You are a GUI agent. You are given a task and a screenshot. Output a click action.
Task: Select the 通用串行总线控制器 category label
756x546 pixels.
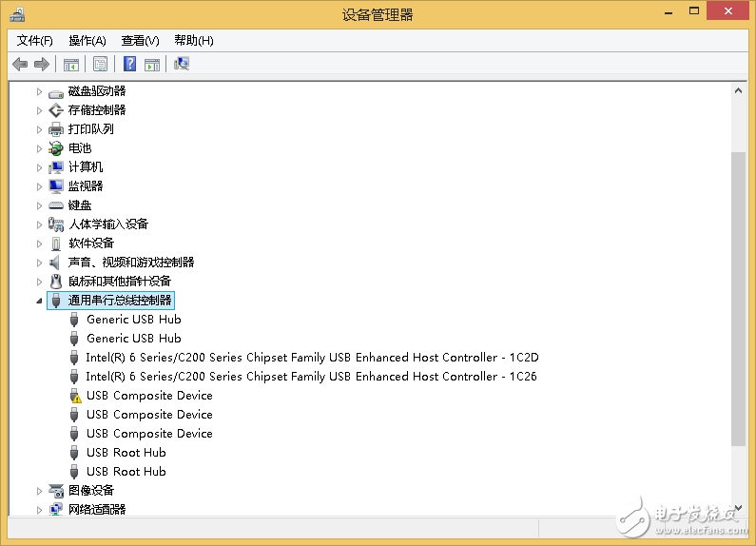[120, 301]
